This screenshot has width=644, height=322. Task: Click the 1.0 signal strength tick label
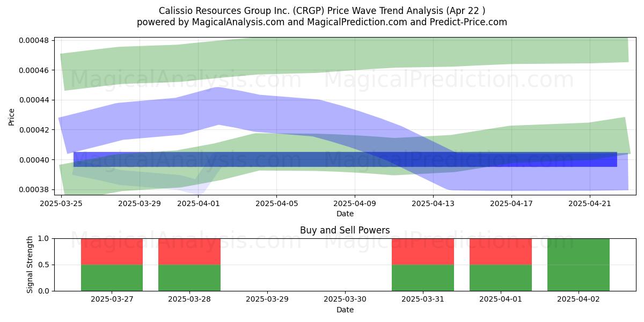(45, 238)
